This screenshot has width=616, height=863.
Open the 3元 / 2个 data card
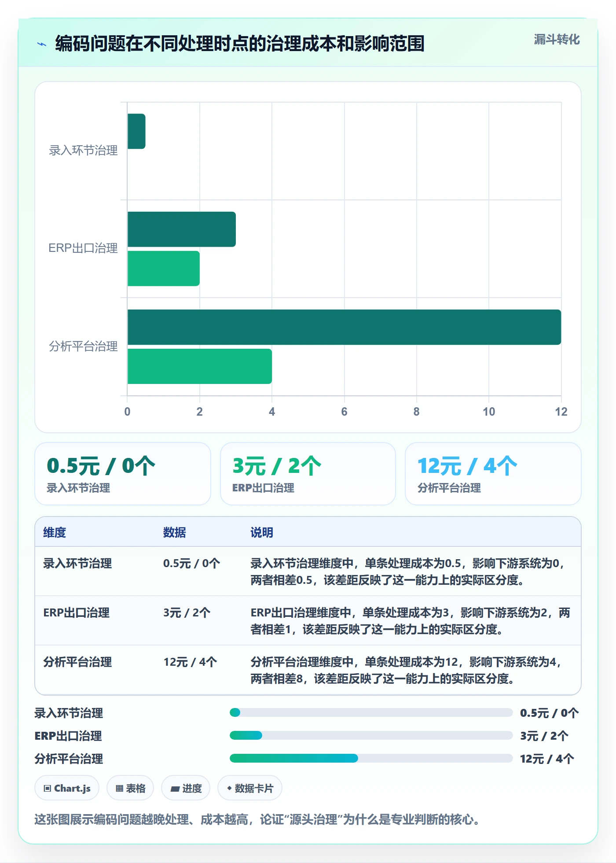click(308, 474)
